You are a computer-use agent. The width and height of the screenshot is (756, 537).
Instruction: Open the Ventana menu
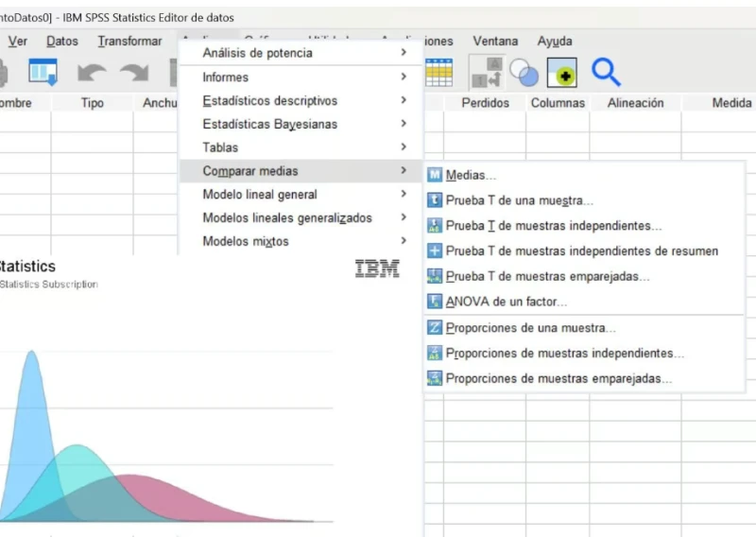pyautogui.click(x=495, y=42)
